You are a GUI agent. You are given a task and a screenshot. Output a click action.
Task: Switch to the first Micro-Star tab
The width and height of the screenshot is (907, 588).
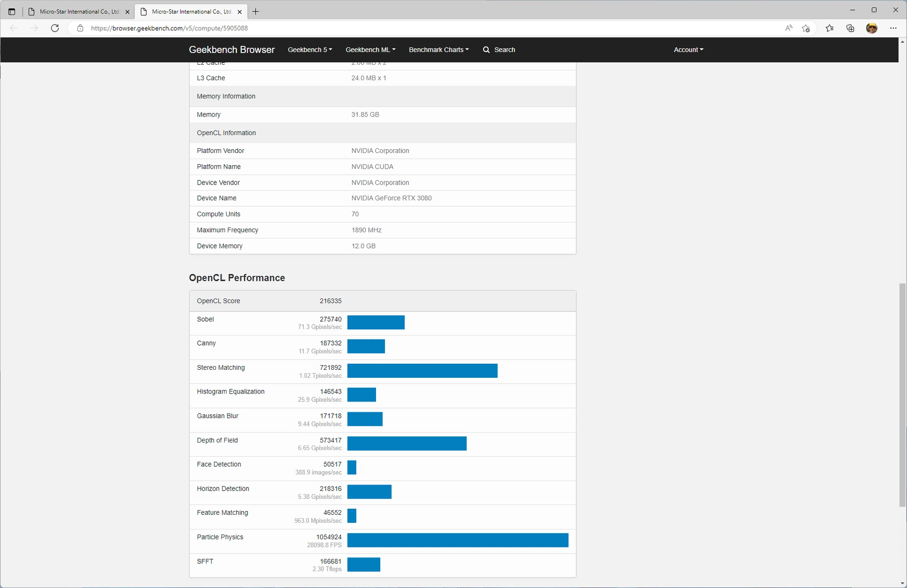[78, 12]
